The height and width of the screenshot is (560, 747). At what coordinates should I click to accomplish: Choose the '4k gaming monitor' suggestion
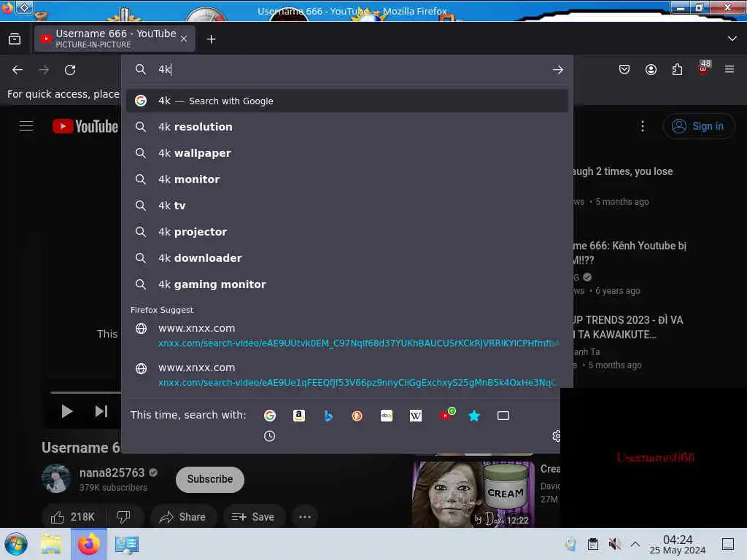[x=347, y=284]
